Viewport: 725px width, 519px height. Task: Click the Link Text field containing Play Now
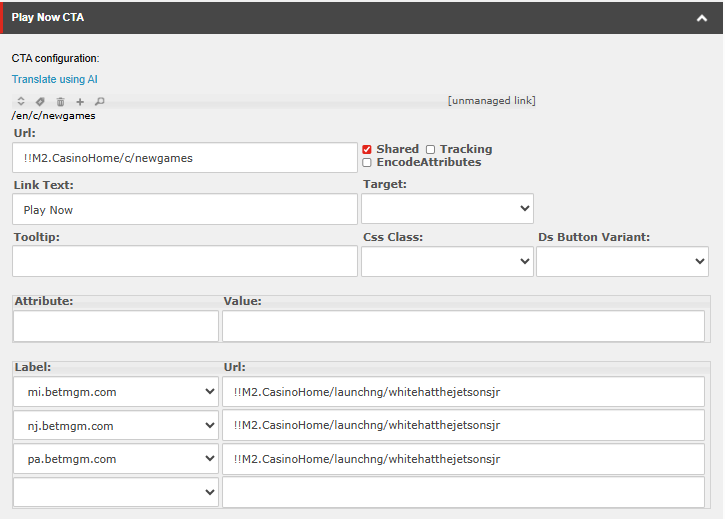185,210
